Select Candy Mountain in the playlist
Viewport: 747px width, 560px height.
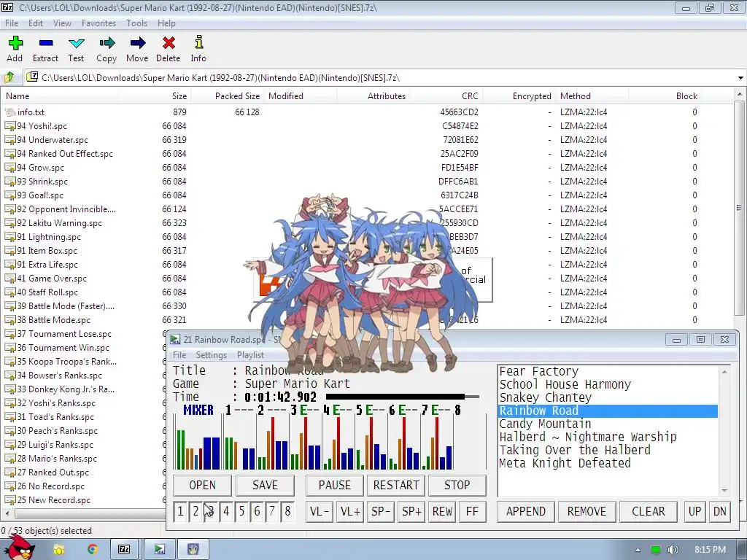[608, 424]
